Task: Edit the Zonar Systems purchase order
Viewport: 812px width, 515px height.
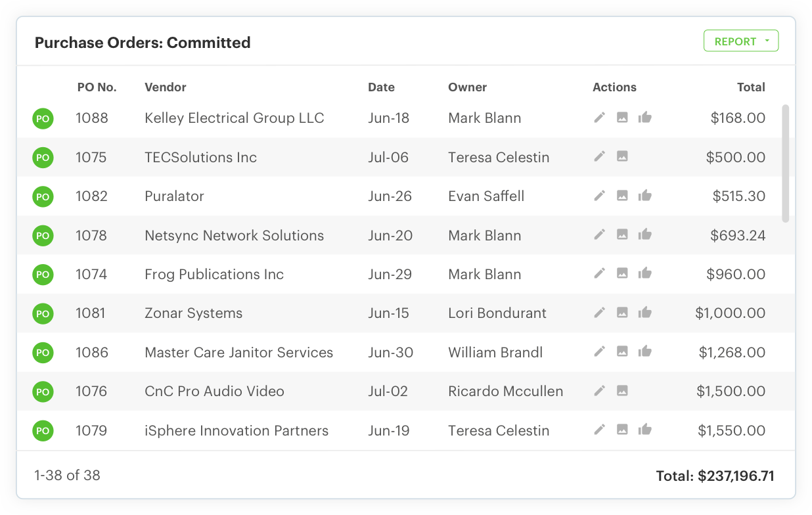Action: tap(600, 313)
